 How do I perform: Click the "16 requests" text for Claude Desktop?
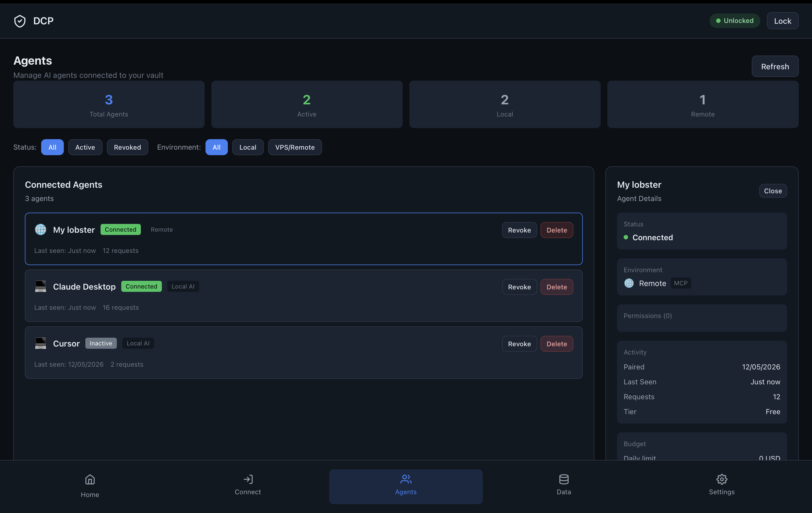pos(121,307)
